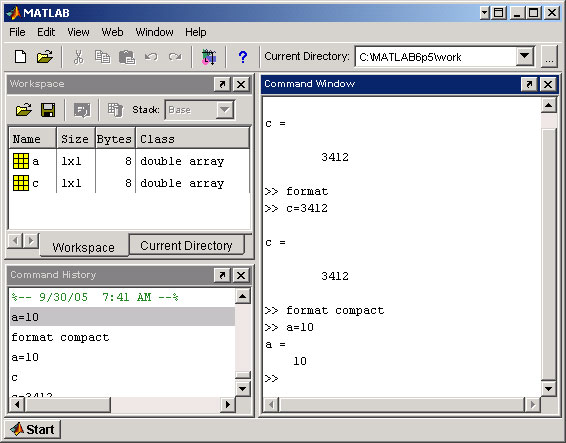Screen dimensions: 566x443
Task: Copy using the main toolbar copy icon
Action: 103,57
